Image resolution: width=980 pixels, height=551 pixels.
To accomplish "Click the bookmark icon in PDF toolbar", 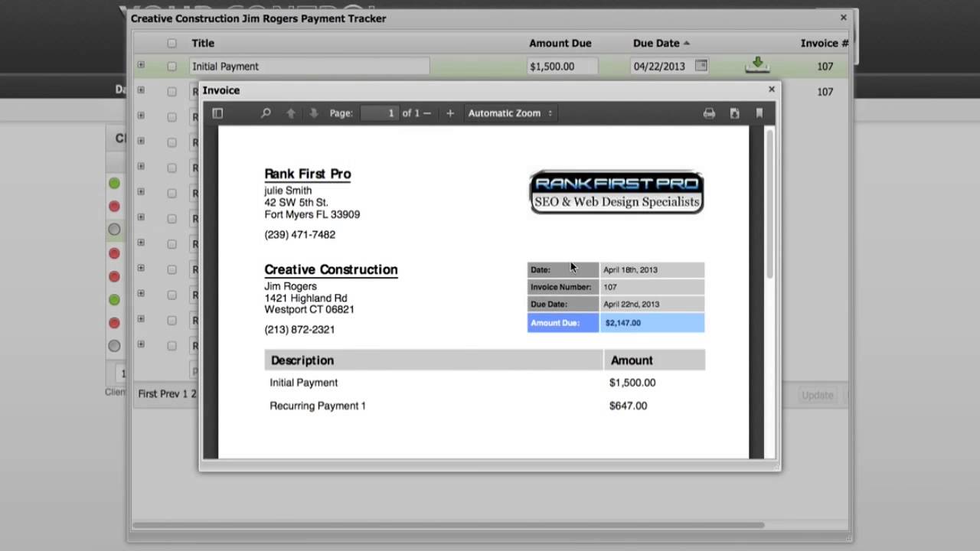I will coord(759,113).
